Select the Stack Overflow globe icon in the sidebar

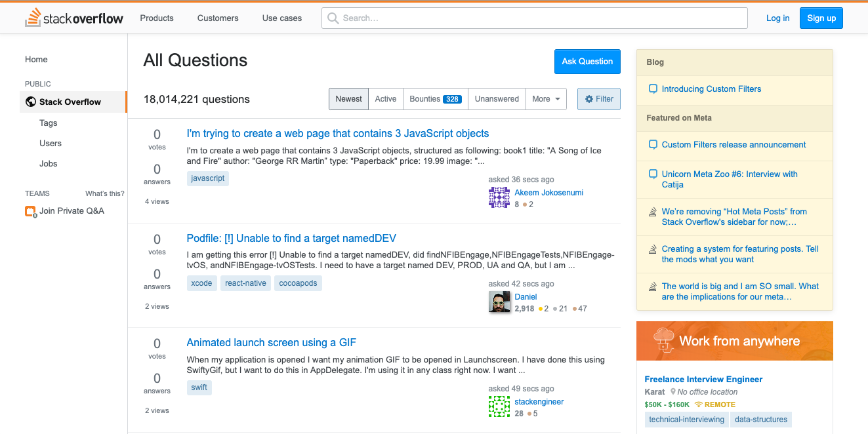[30, 102]
